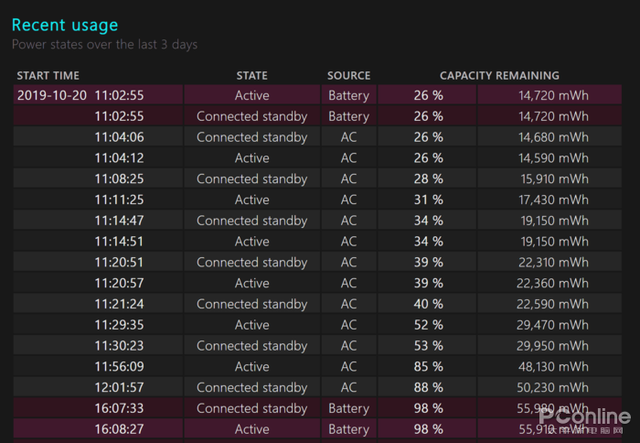Click the 11:11:25 start time row
640x443 pixels.
tap(119, 200)
